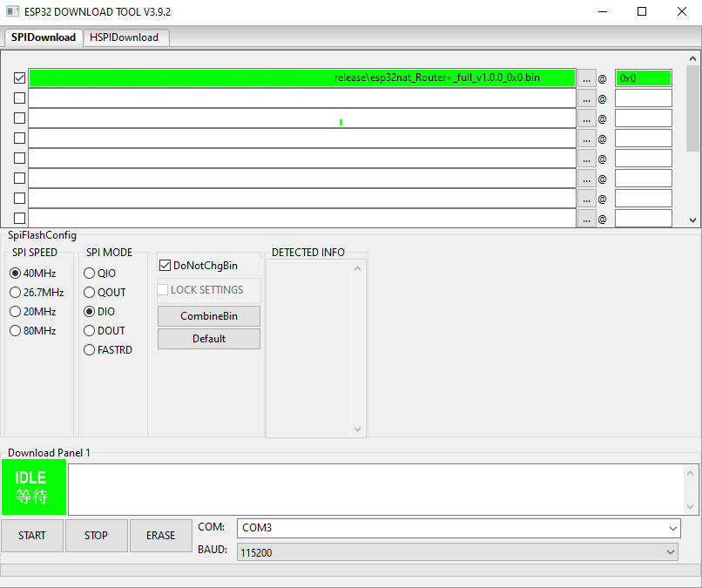The width and height of the screenshot is (702, 588).
Task: Select 40MHz SPI speed
Action: (x=33, y=274)
